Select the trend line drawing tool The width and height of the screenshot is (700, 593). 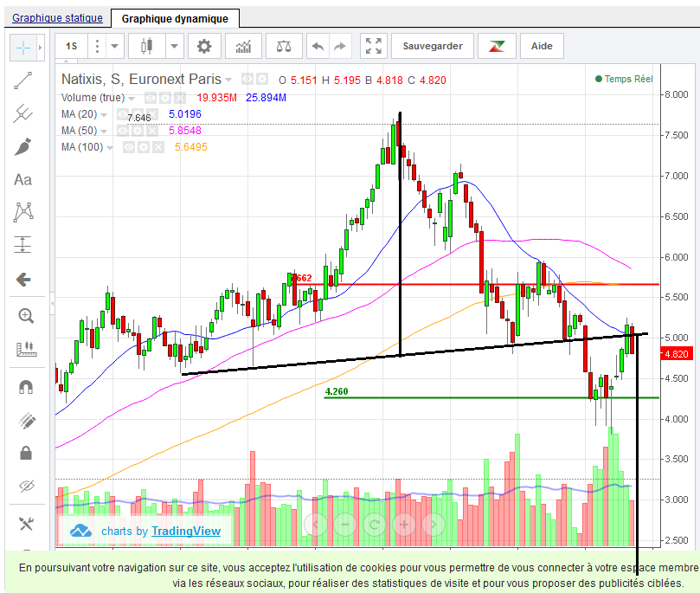pyautogui.click(x=23, y=81)
